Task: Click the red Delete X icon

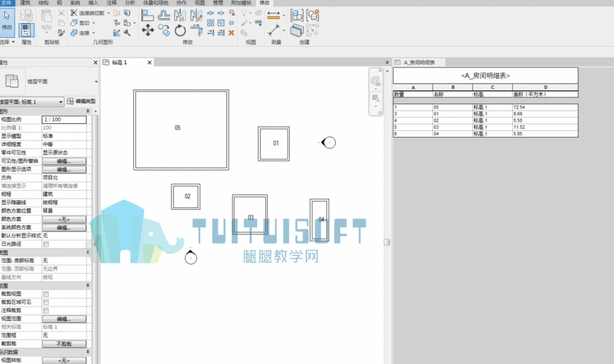Action: tap(232, 33)
